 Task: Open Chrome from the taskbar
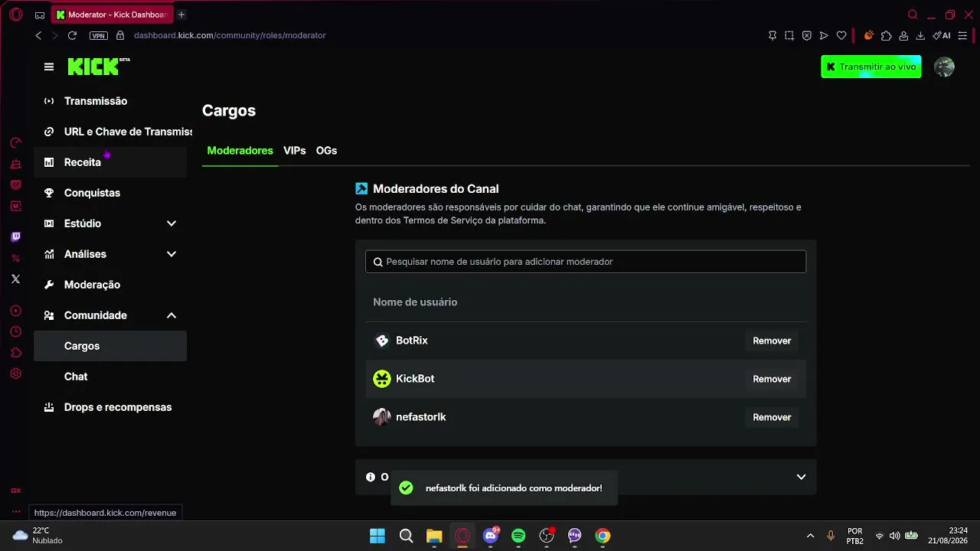[x=603, y=536]
